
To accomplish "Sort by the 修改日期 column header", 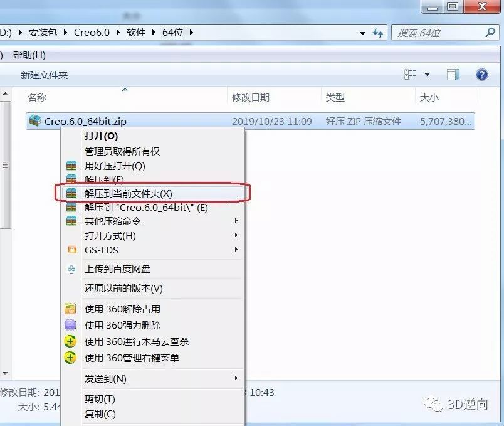I will (x=251, y=97).
